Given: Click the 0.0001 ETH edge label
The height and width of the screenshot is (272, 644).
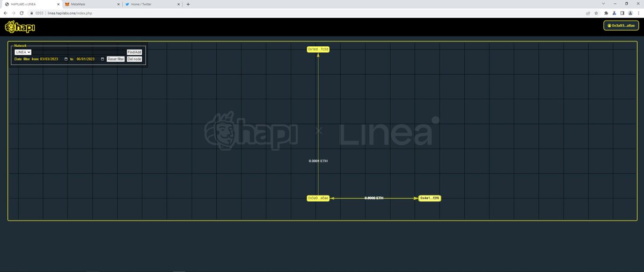Looking at the screenshot, I should (318, 161).
